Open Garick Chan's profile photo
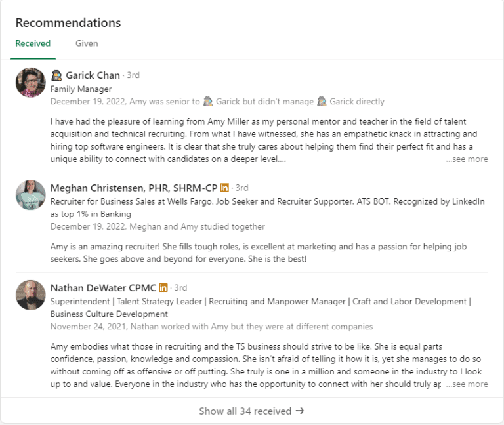The height and width of the screenshot is (425, 504). coord(30,83)
